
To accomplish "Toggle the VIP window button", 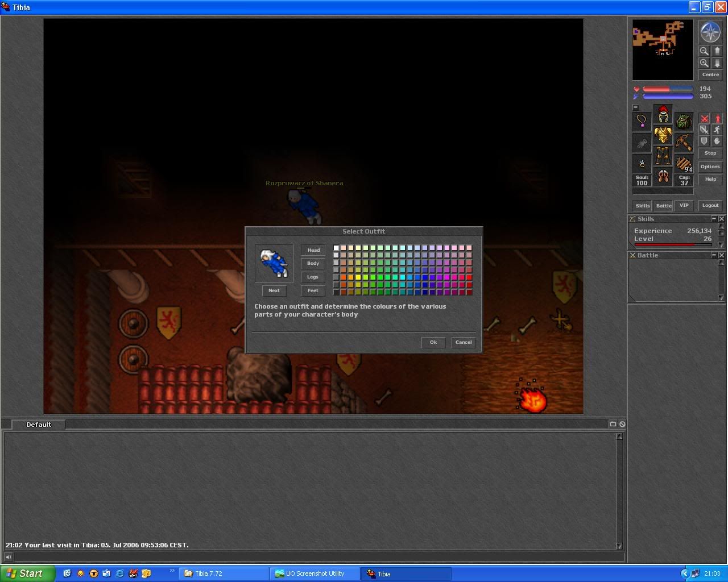I will [684, 206].
